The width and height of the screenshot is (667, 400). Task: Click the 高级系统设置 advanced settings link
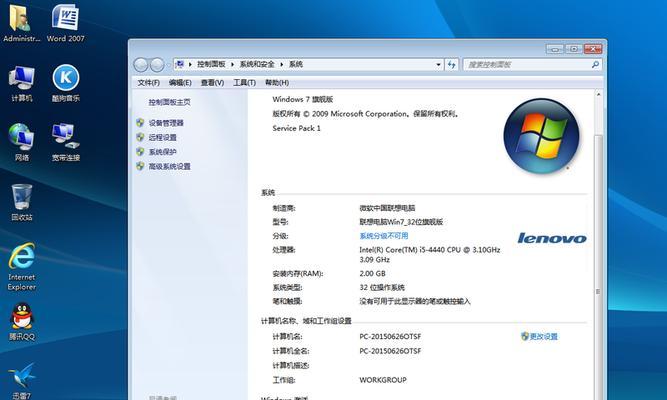[169, 166]
